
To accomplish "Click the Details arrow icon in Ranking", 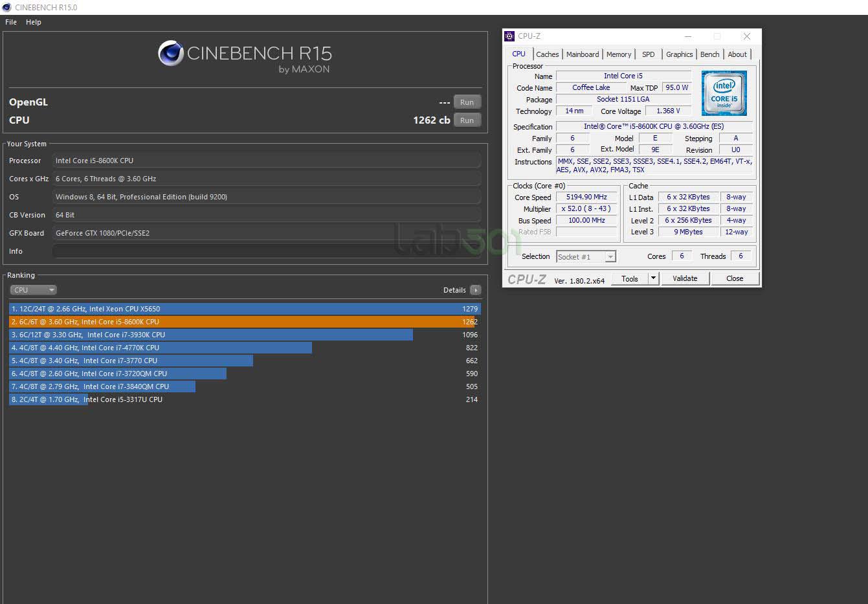I will [x=476, y=290].
